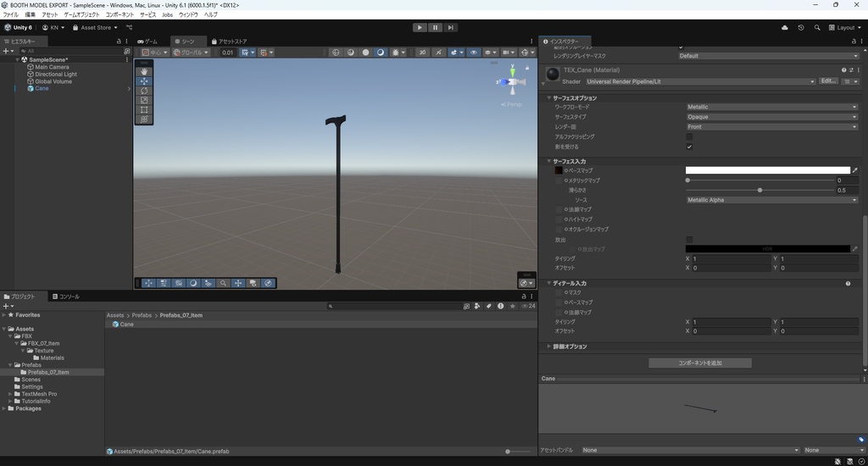Open the global search magnifier

(x=816, y=27)
